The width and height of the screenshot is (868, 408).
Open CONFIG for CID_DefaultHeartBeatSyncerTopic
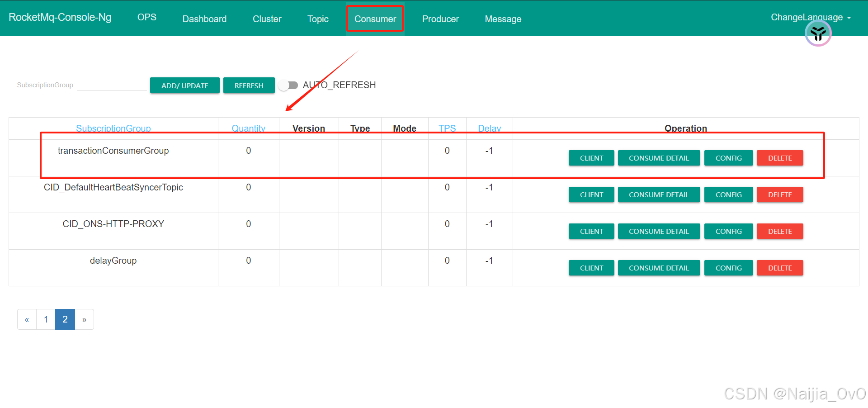point(728,195)
